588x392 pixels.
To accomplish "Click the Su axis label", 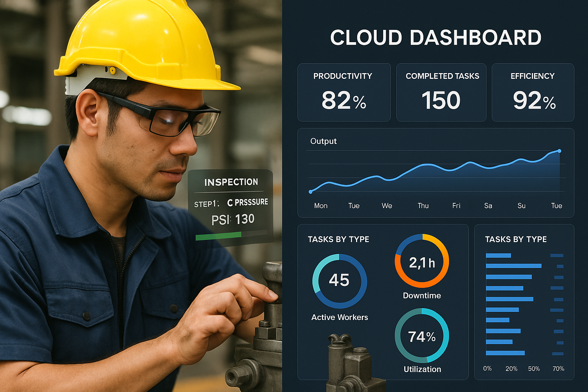I will coord(521,206).
